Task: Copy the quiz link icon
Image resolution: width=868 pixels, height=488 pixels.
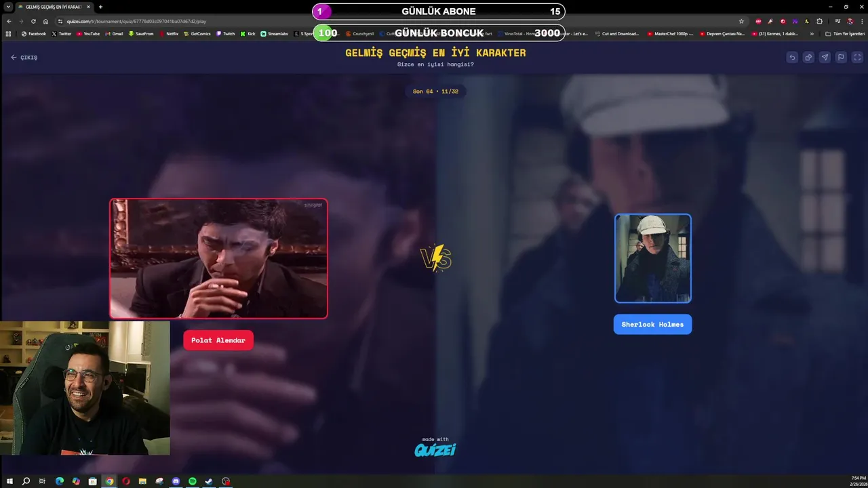Action: point(808,58)
